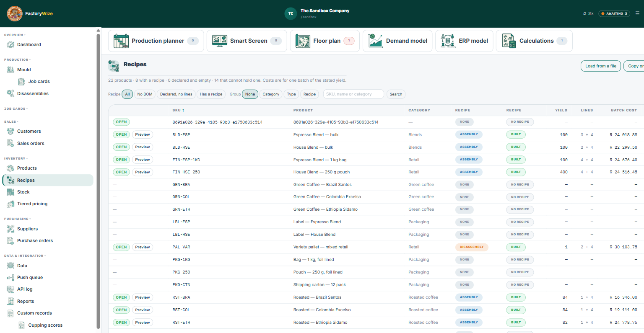Collapse the Data & Integration section

coord(25,256)
